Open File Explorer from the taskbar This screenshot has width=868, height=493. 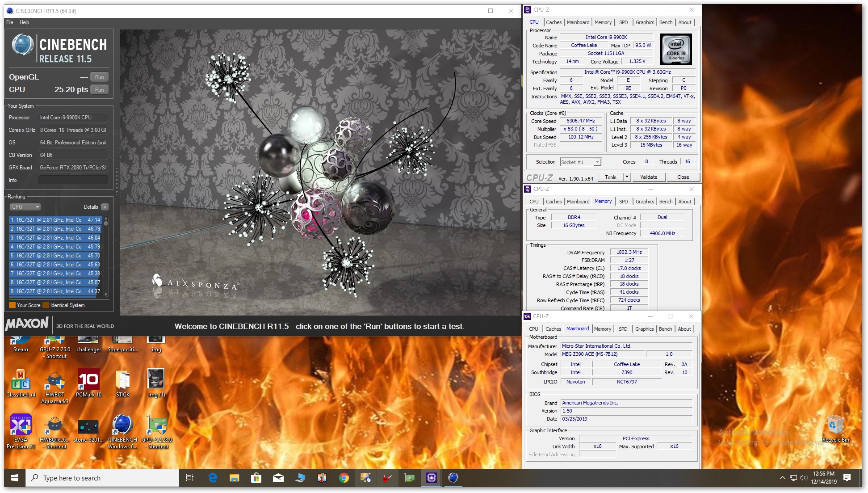235,478
